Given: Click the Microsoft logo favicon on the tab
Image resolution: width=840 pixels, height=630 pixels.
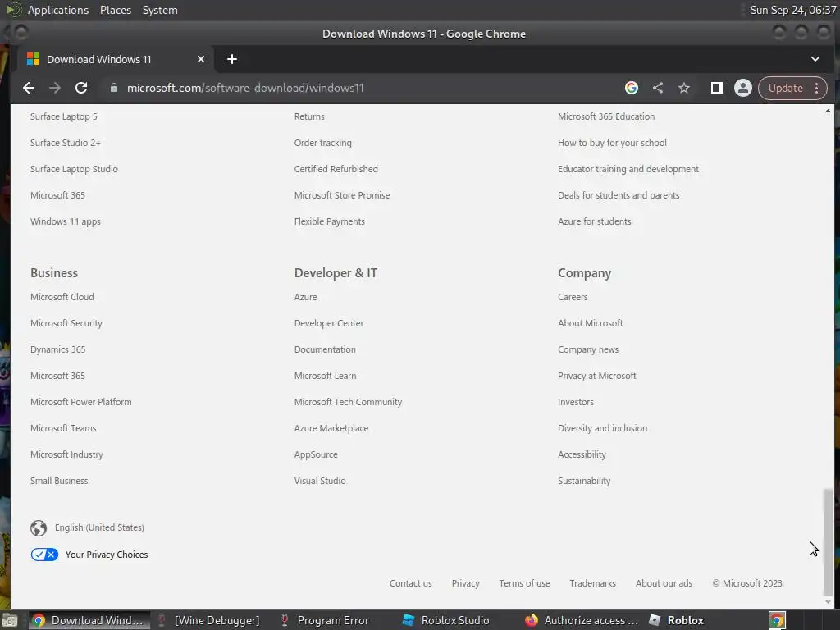Looking at the screenshot, I should (x=33, y=59).
